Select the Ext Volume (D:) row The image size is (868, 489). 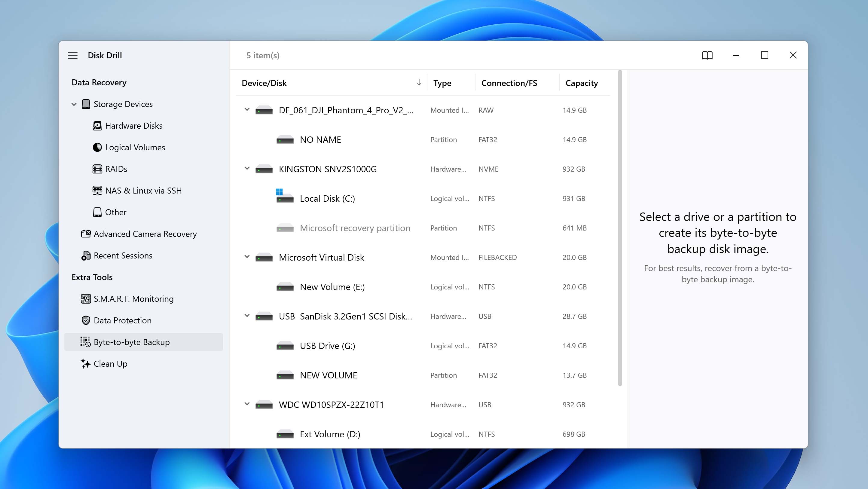pyautogui.click(x=423, y=434)
